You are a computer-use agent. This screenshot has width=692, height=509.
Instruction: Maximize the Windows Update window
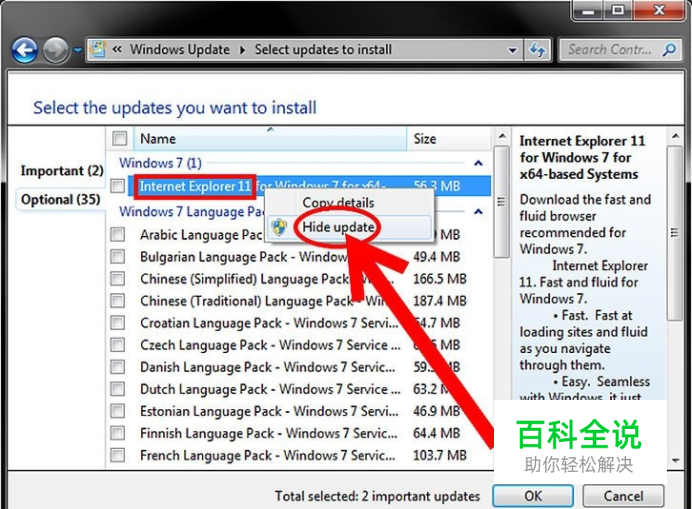pos(617,10)
